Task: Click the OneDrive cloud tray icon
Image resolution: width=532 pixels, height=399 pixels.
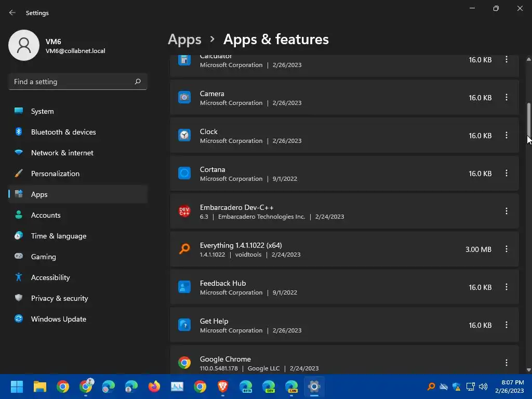Action: (x=444, y=387)
